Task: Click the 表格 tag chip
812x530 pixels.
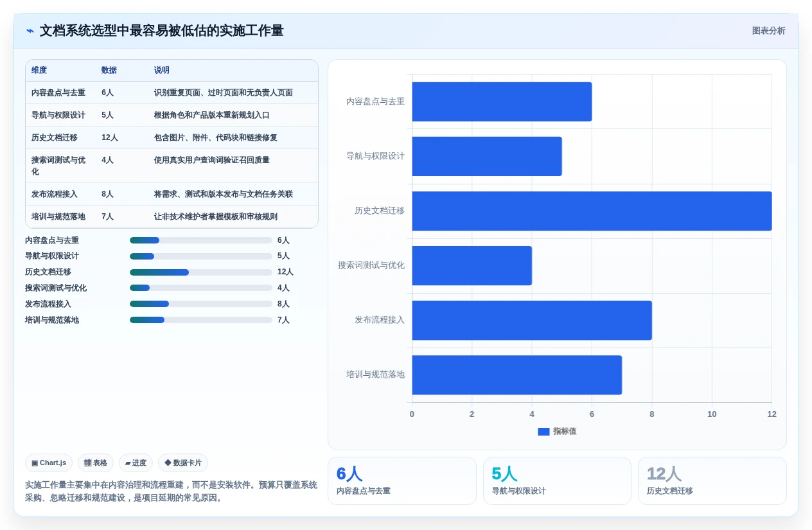Action: coord(96,463)
